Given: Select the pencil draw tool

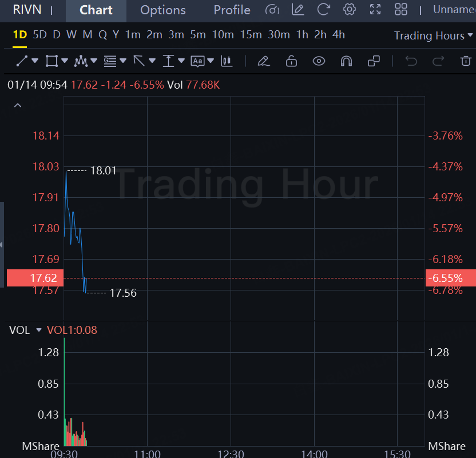Looking at the screenshot, I should pyautogui.click(x=263, y=61).
